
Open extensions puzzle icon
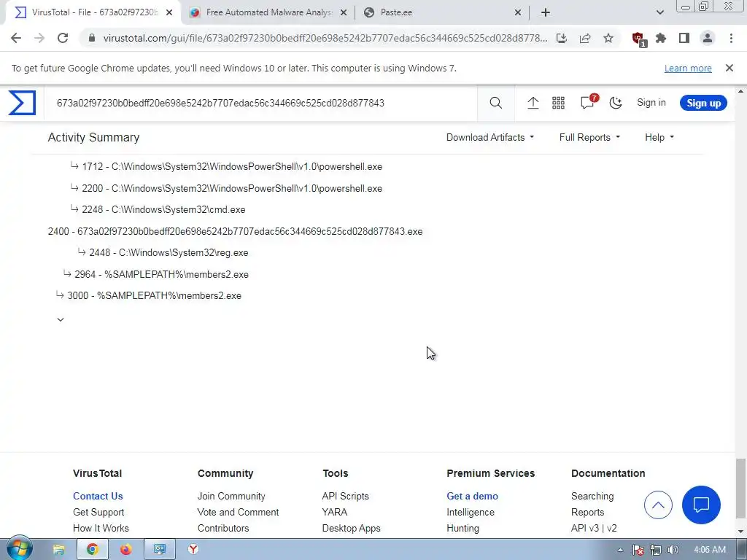click(661, 38)
